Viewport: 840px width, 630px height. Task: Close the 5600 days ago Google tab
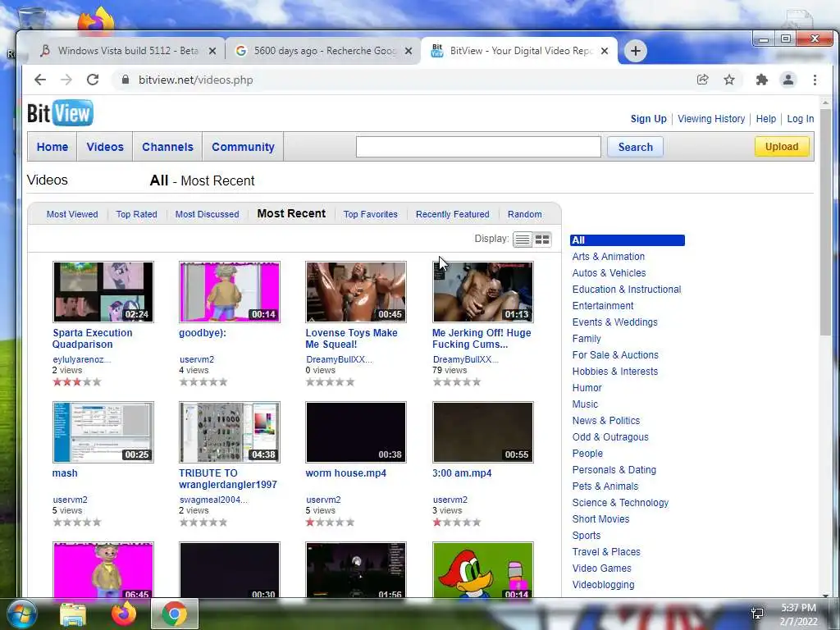[x=409, y=51]
